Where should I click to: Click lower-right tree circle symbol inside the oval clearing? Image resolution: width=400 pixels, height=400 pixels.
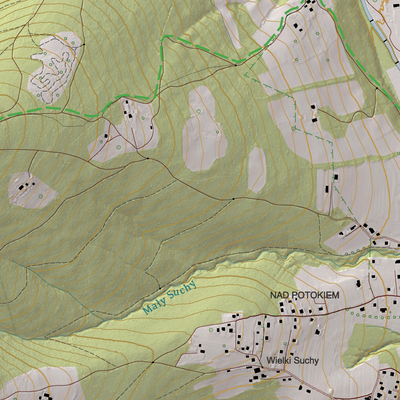pos(218,132)
